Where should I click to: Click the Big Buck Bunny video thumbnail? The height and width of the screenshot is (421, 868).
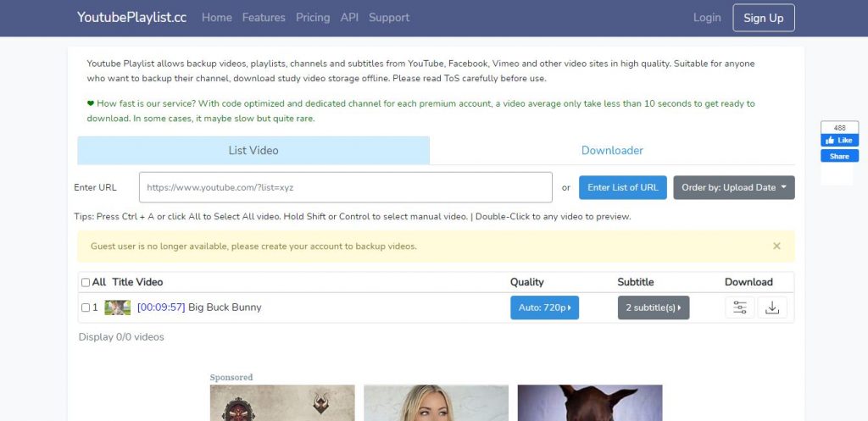point(117,307)
